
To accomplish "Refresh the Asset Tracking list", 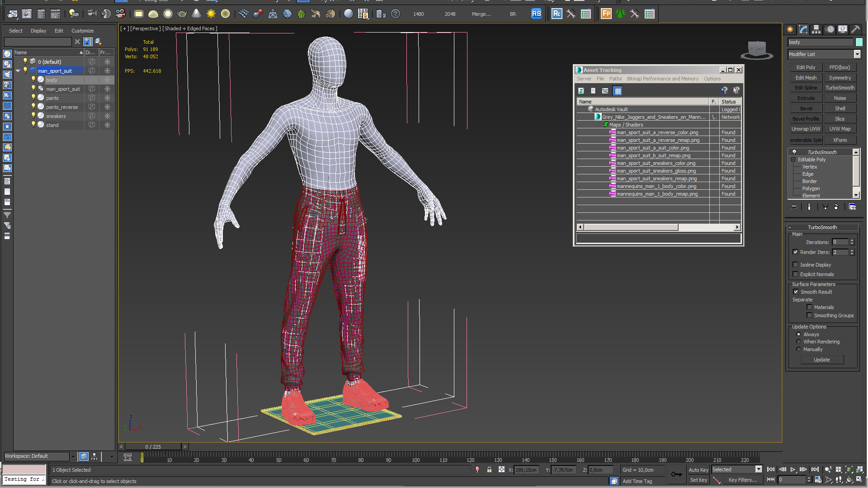I will click(581, 91).
